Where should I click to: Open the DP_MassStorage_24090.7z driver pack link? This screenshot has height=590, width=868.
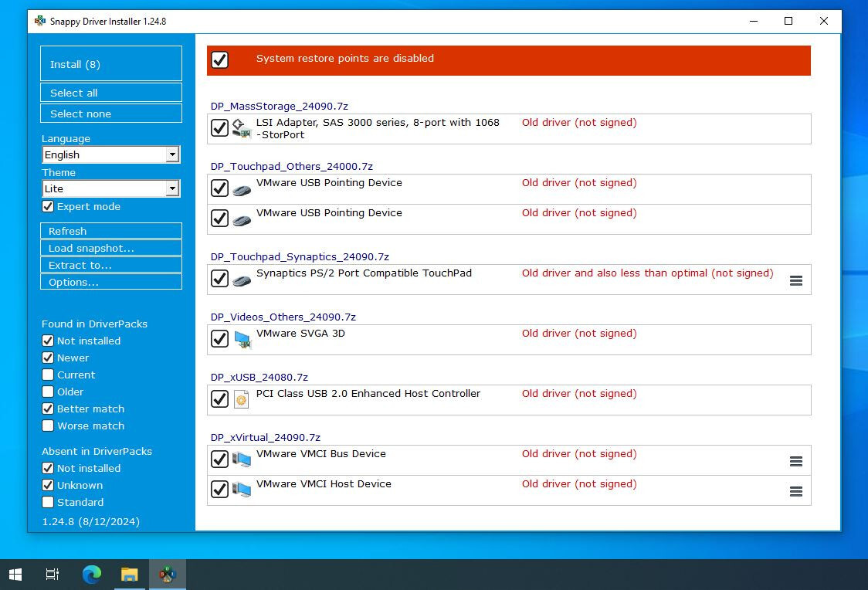coord(280,106)
